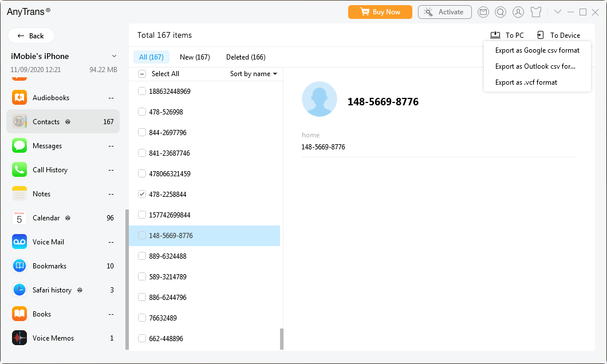
Task: Toggle the Select All checkbox
Action: point(142,74)
